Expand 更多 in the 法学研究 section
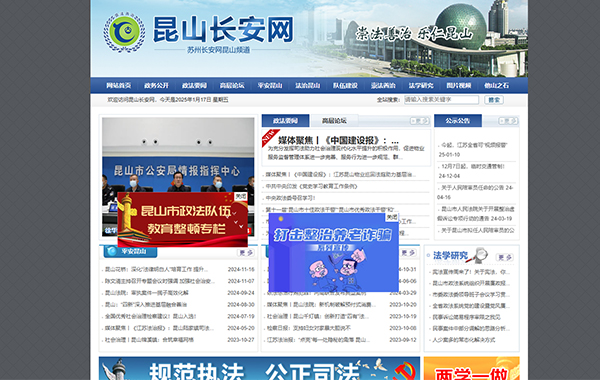This screenshot has height=380, width=600. [504, 258]
